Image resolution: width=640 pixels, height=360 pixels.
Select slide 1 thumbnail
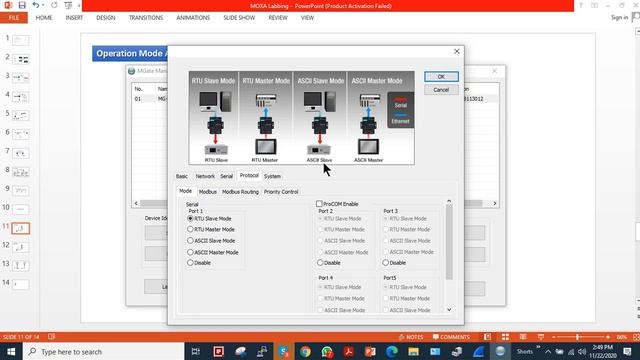click(20, 40)
